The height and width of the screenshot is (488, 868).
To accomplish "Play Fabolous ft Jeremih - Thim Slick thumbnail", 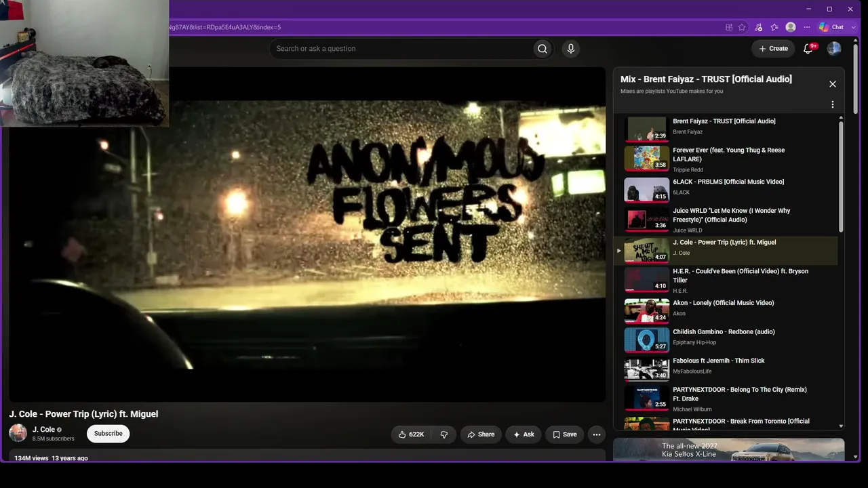I will point(646,369).
